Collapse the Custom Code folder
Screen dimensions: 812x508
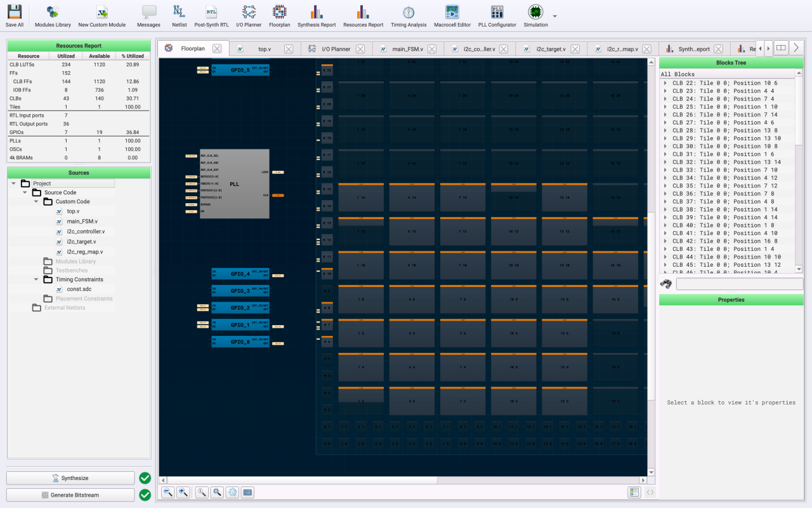tap(36, 201)
